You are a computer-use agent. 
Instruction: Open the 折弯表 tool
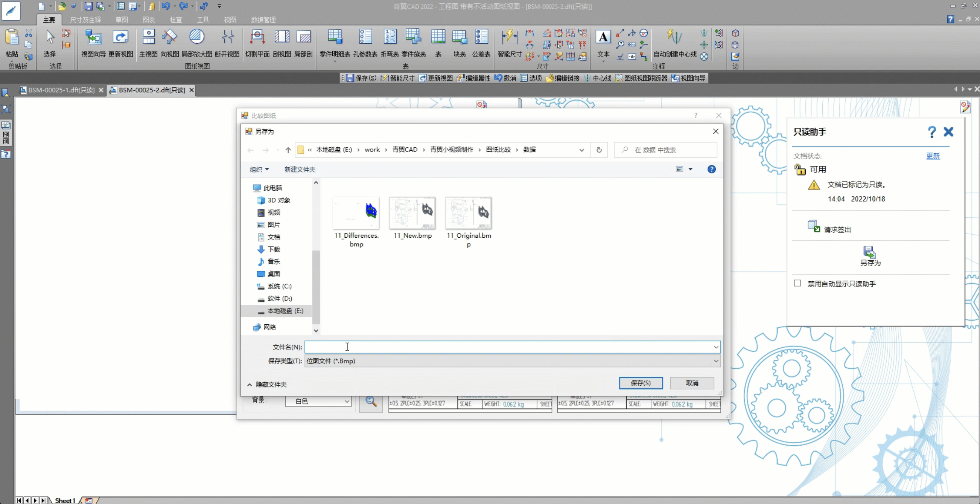390,43
